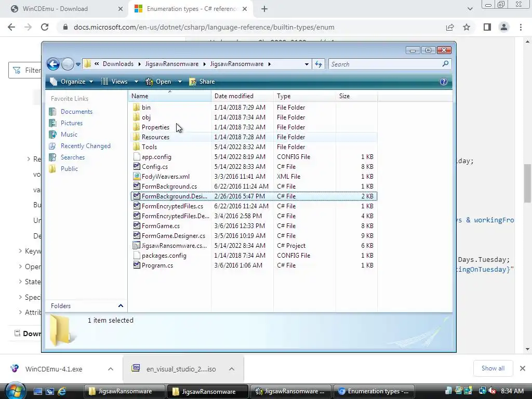Expand options for WinCDEmu-4.1.exe download
Viewport: 532px width, 399px height.
click(x=111, y=369)
